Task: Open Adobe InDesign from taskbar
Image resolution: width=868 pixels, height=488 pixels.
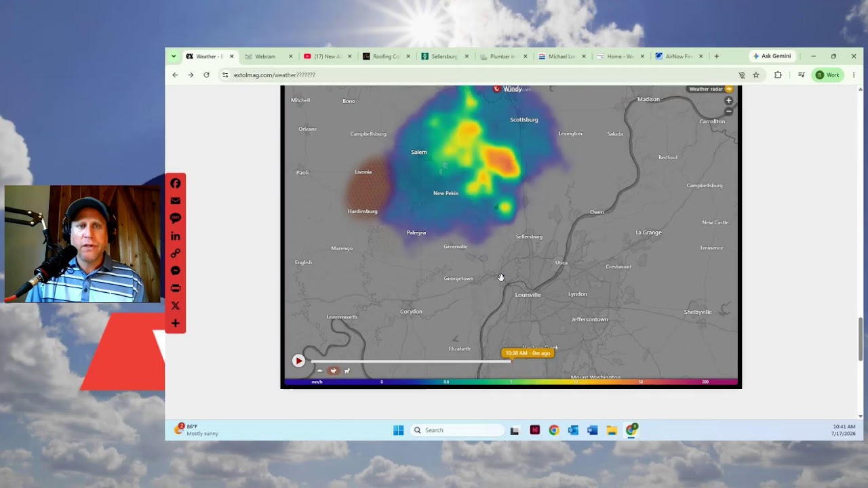Action: 534,430
